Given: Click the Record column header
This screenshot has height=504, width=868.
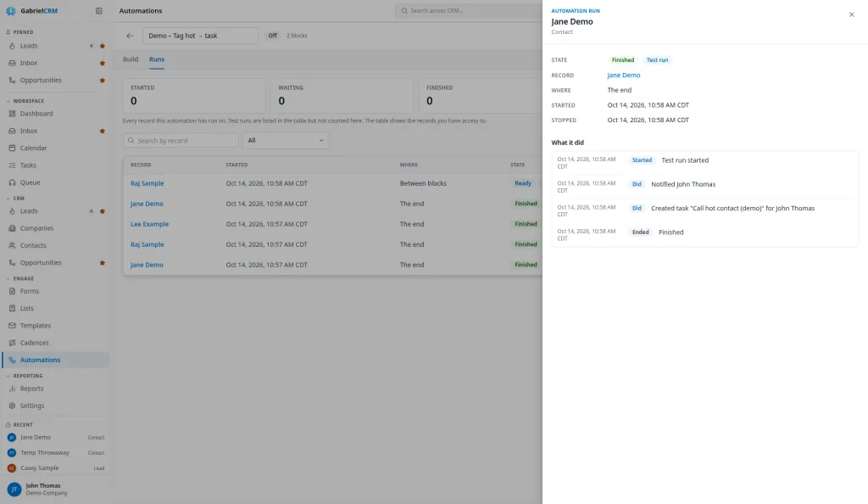Looking at the screenshot, I should tap(141, 165).
